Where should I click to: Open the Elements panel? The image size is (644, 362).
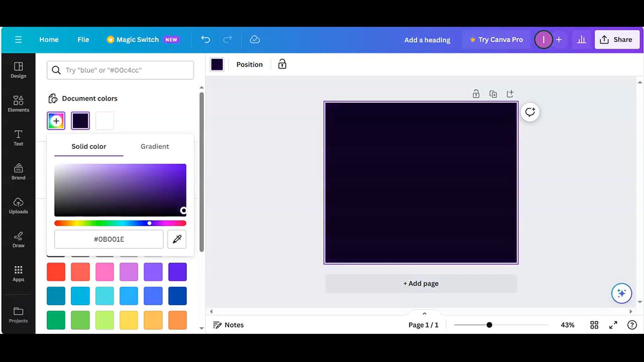tap(18, 104)
